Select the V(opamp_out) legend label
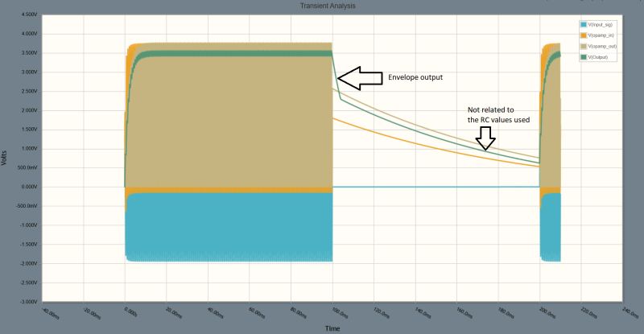644x334 pixels. pyautogui.click(x=602, y=47)
